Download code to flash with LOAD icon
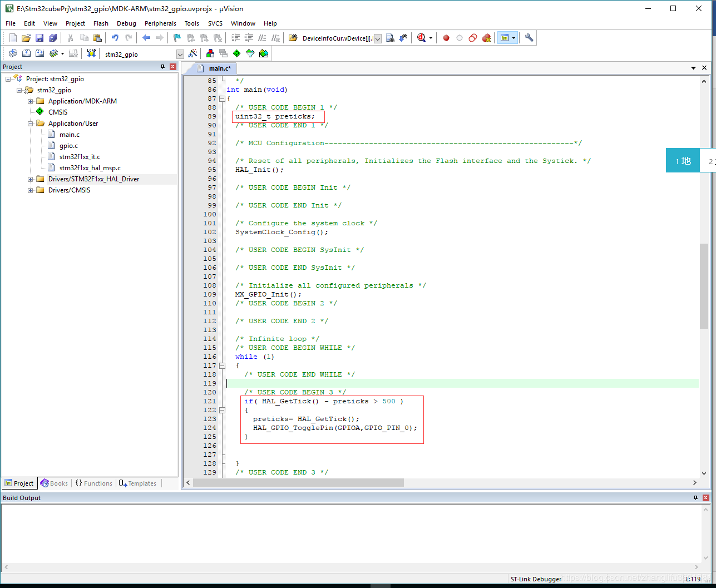716x588 pixels. tap(91, 53)
